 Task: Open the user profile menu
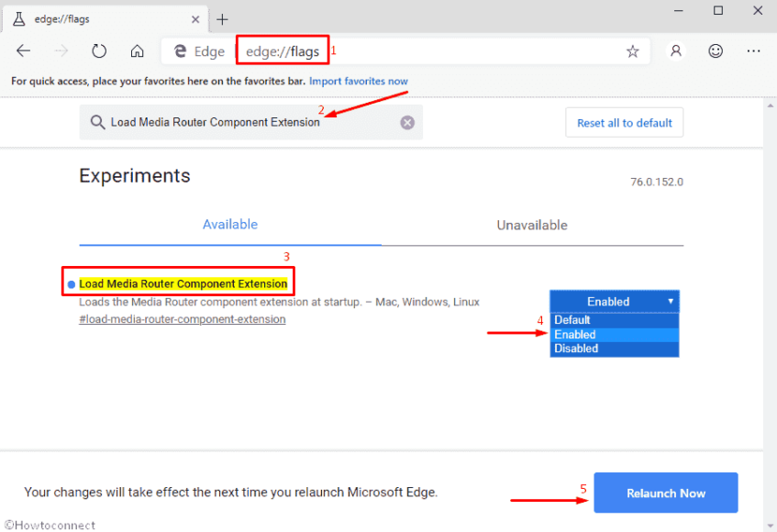675,50
